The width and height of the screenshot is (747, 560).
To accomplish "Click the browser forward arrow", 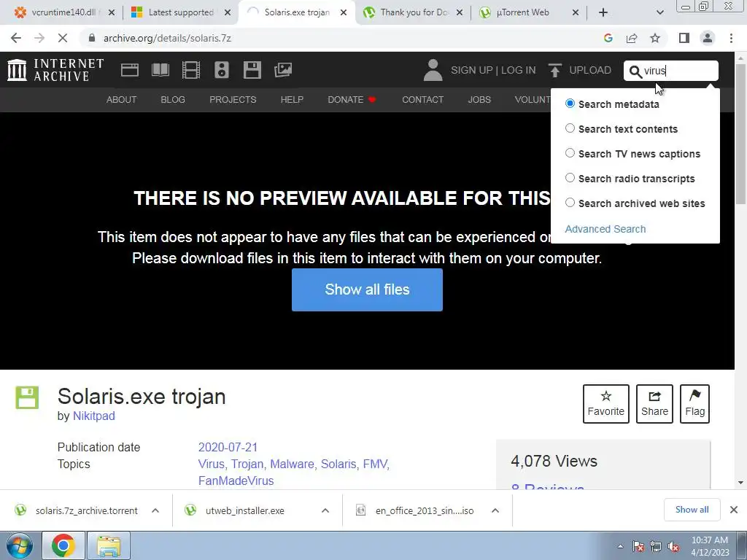I will point(39,38).
